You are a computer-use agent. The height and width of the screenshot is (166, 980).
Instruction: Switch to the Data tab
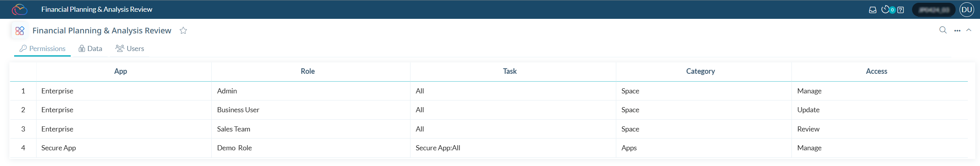click(x=90, y=49)
